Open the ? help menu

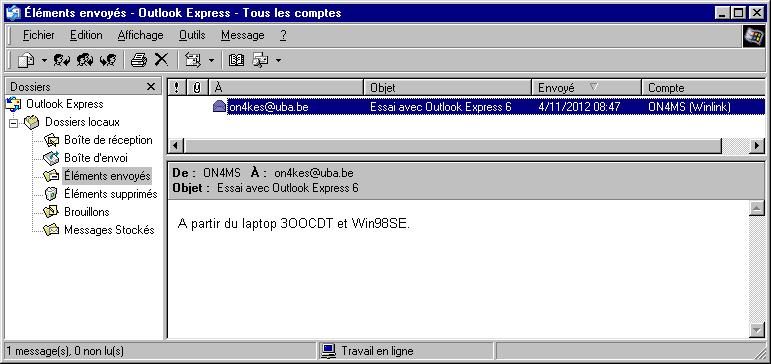[283, 35]
